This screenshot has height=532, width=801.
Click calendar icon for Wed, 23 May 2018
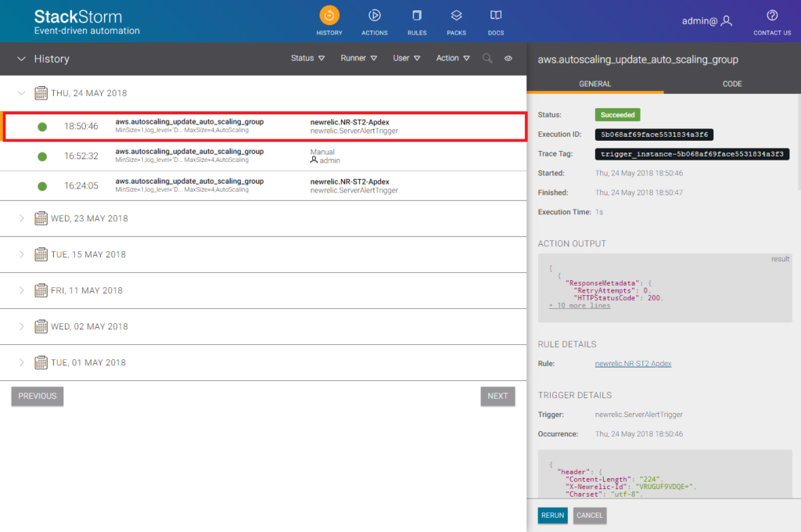point(41,218)
